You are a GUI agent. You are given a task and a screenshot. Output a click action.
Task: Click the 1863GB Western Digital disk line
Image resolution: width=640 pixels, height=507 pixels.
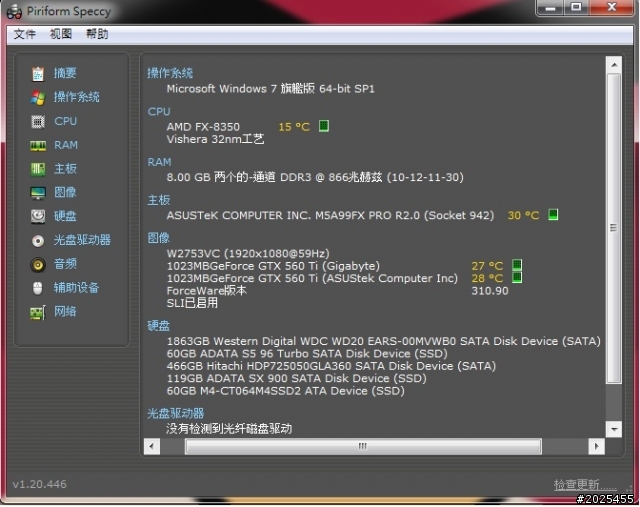coord(383,341)
